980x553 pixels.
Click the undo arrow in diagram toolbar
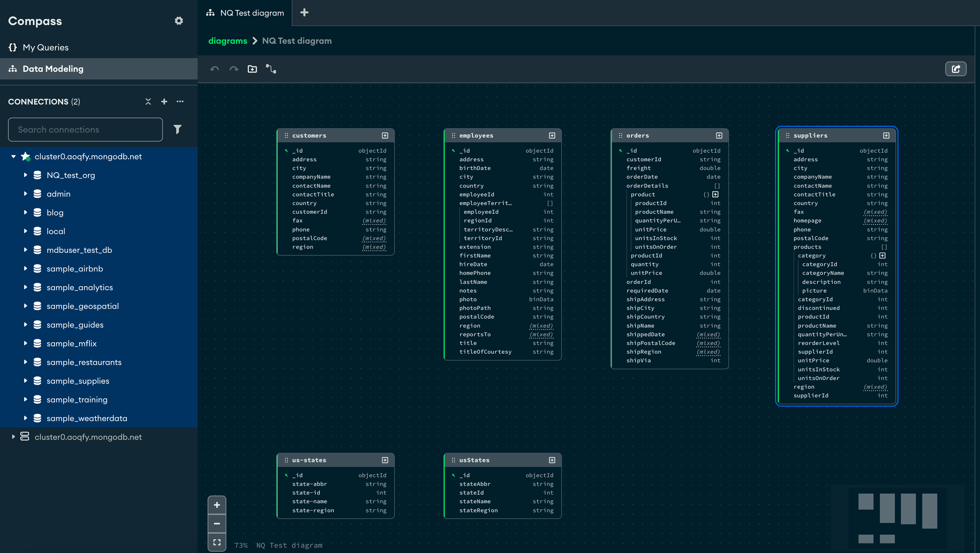[x=215, y=69]
